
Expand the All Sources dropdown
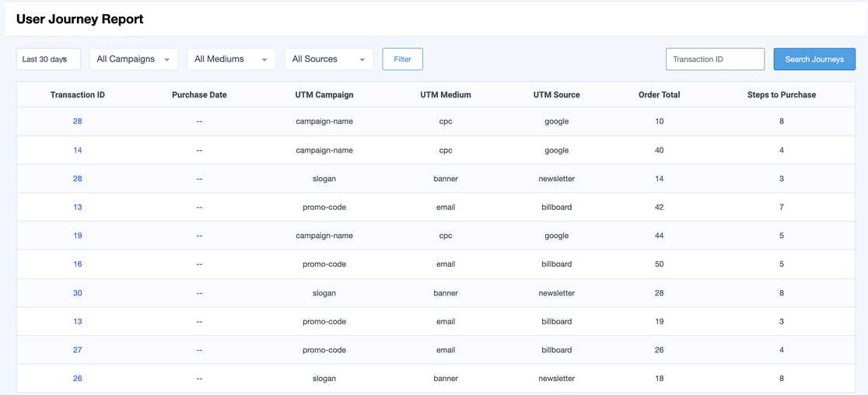329,59
